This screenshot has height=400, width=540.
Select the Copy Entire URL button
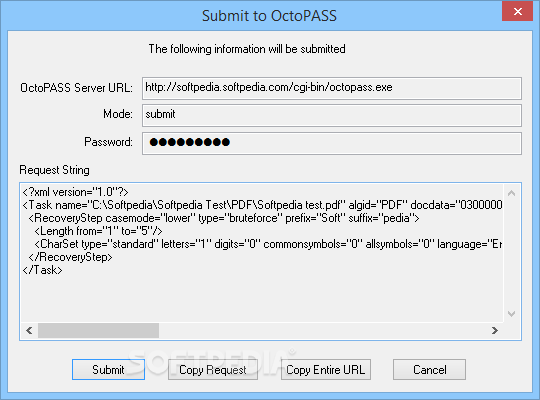(x=326, y=370)
